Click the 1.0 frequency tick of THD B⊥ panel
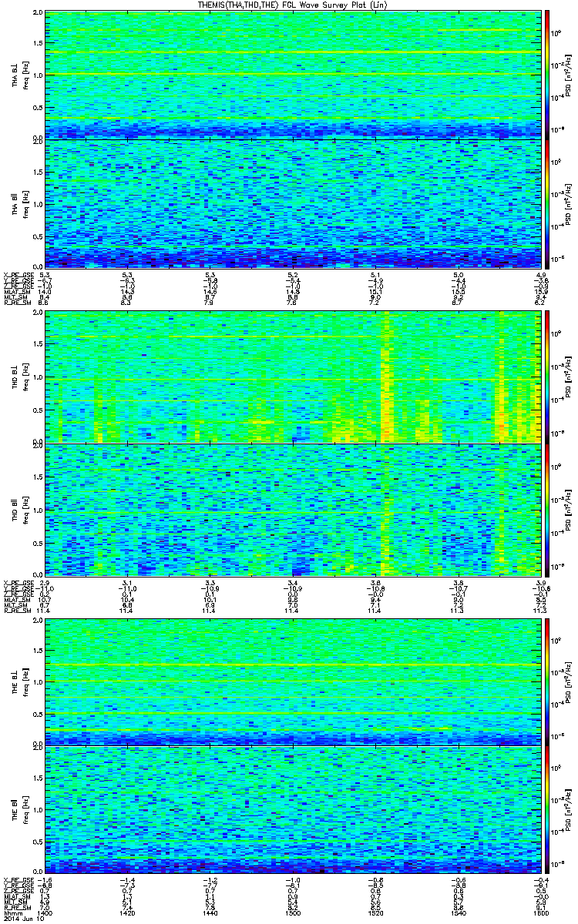Viewport: 578px width, 924px height. click(x=38, y=378)
